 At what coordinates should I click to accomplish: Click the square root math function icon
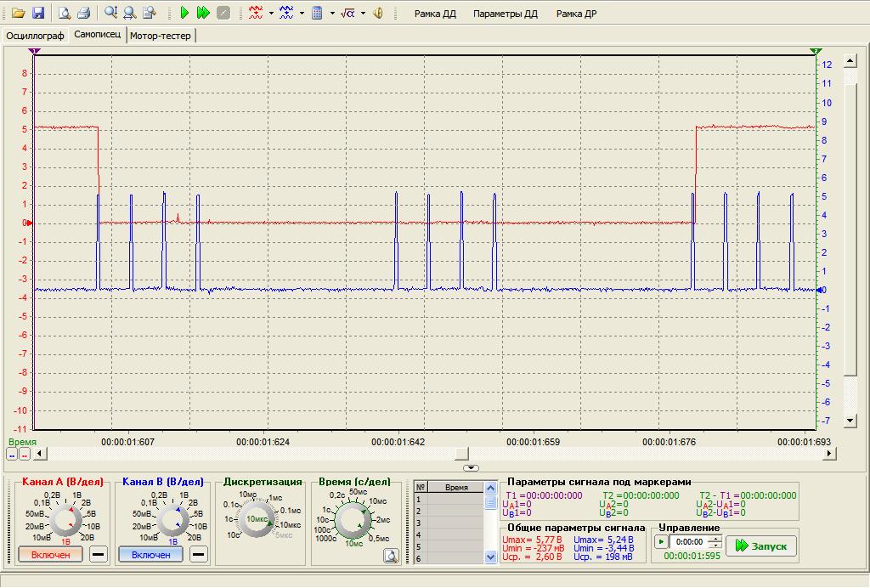tap(347, 13)
